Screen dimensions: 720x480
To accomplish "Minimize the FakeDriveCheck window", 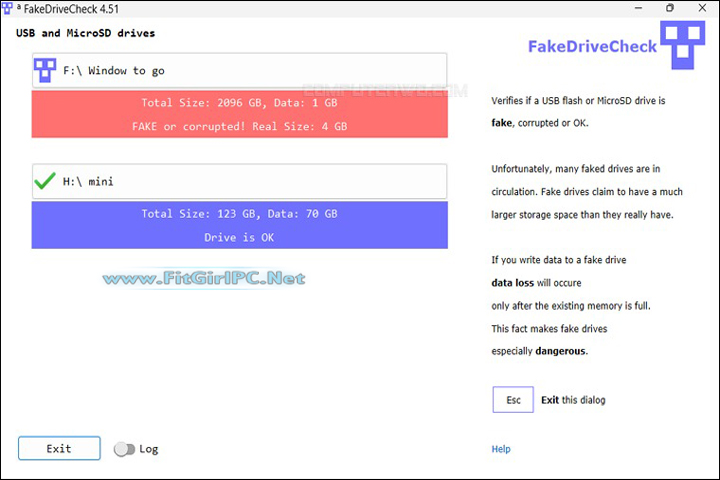I will pyautogui.click(x=636, y=8).
